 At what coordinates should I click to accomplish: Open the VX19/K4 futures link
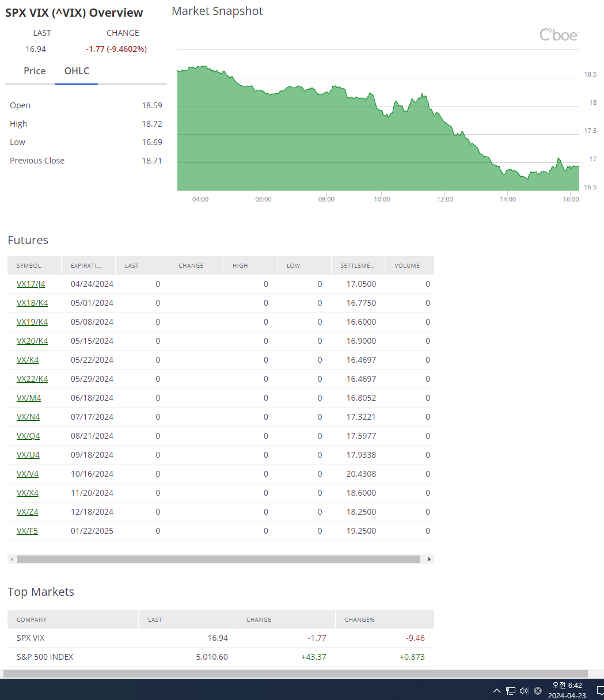[32, 322]
